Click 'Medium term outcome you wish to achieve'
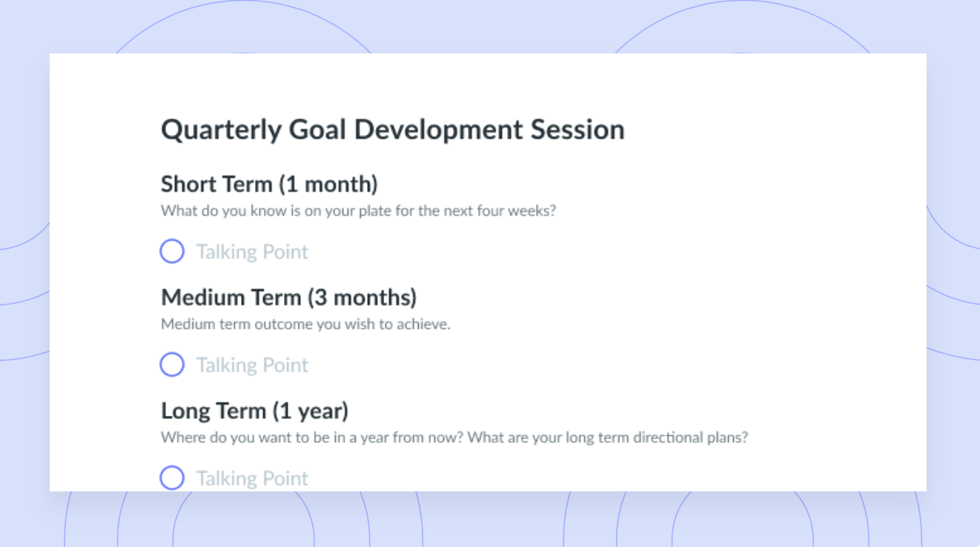 click(x=305, y=324)
